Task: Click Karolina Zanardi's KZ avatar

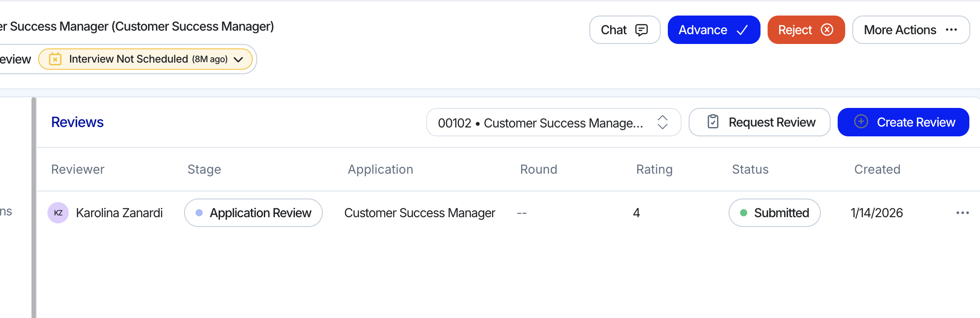Action: (58, 213)
